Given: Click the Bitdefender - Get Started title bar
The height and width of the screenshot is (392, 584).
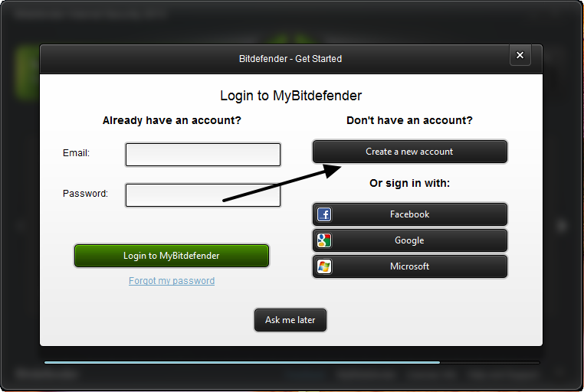Looking at the screenshot, I should [290, 59].
